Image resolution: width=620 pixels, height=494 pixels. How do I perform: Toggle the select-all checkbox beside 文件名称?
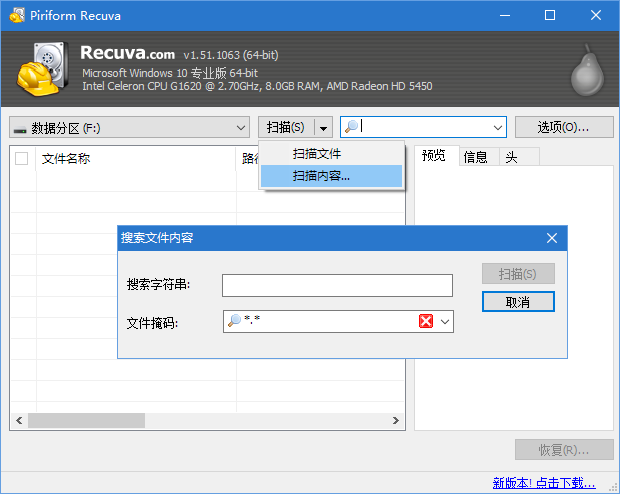(21, 159)
